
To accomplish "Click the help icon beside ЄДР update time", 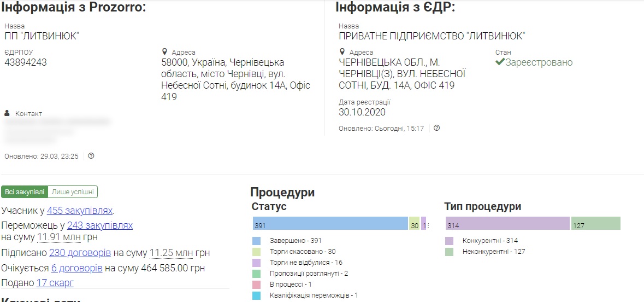I will tap(436, 128).
